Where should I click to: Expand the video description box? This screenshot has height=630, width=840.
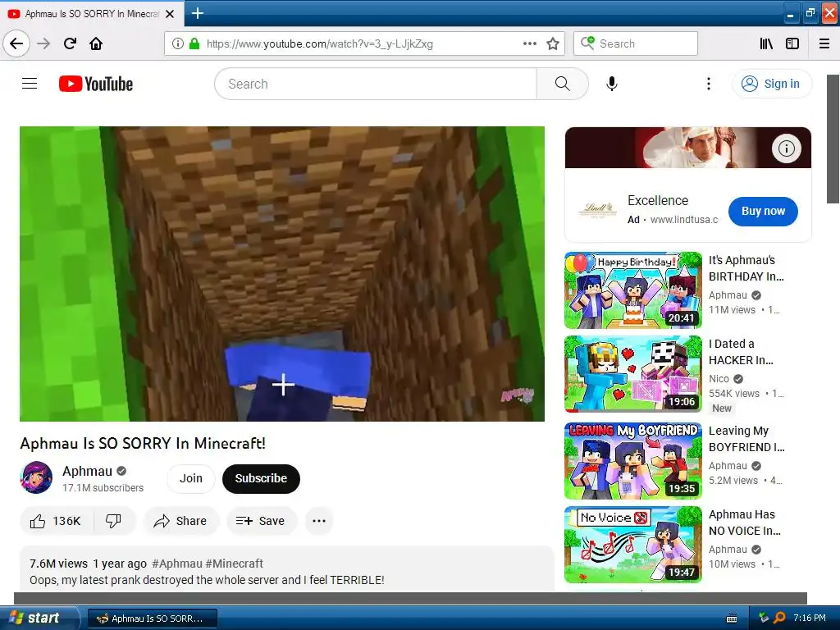tap(286, 569)
